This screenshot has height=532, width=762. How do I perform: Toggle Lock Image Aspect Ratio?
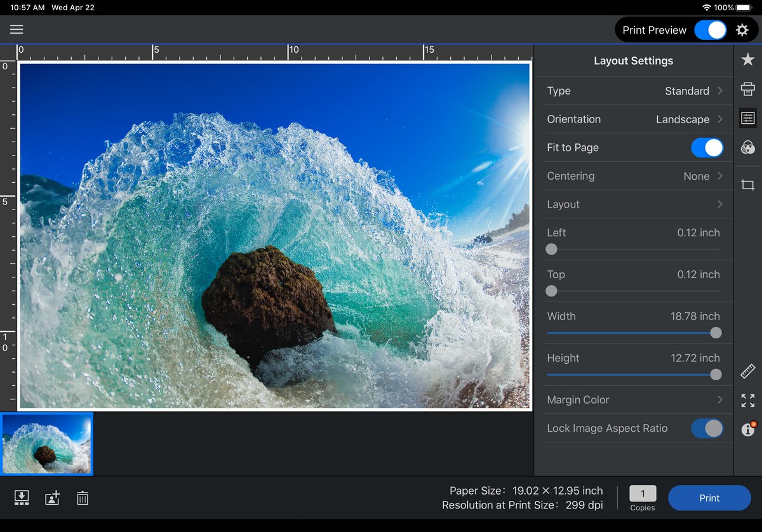pos(706,429)
